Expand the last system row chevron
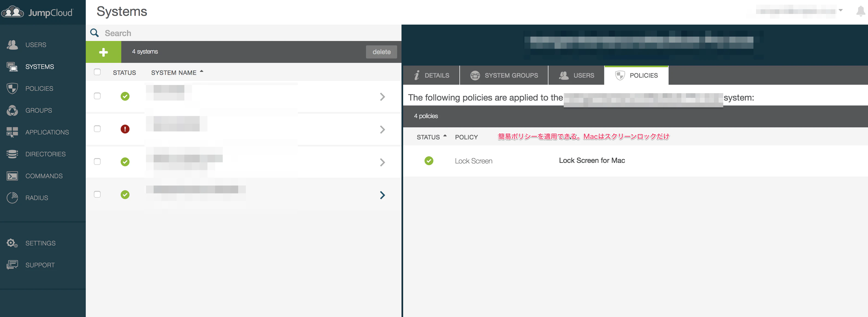Image resolution: width=868 pixels, height=317 pixels. 382,195
